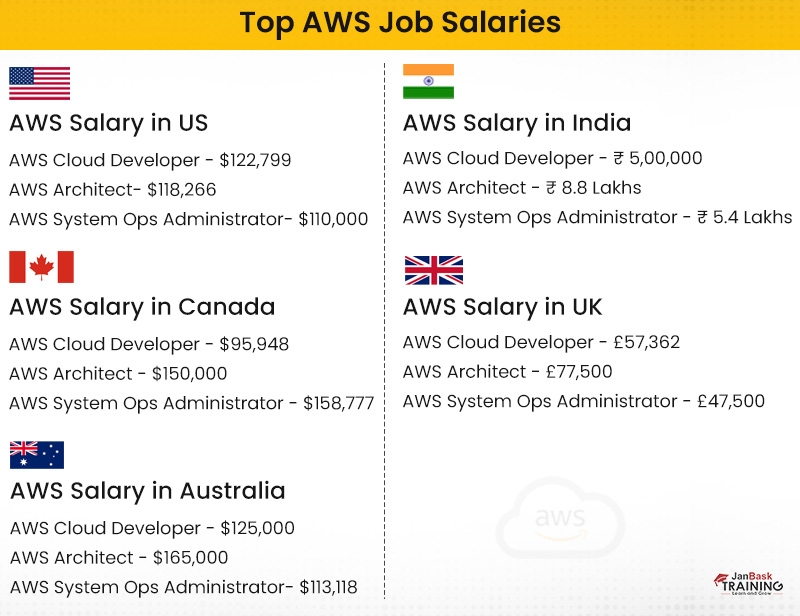Click the US System Ops Administrator $110,000 line
The width and height of the screenshot is (800, 616).
[189, 219]
